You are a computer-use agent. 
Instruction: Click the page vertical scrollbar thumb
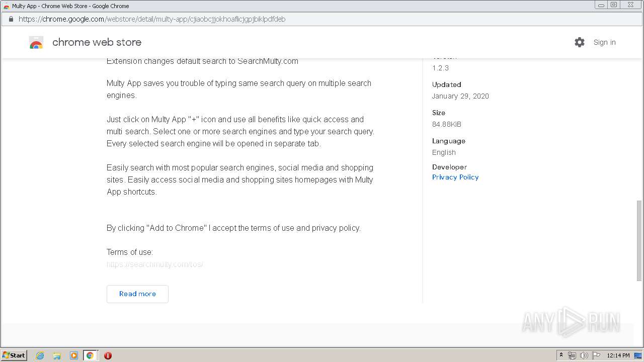(639, 240)
